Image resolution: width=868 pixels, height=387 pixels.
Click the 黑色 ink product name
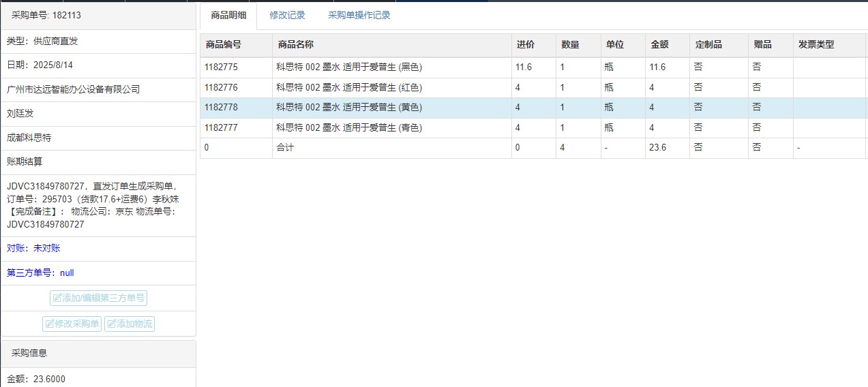[x=349, y=67]
